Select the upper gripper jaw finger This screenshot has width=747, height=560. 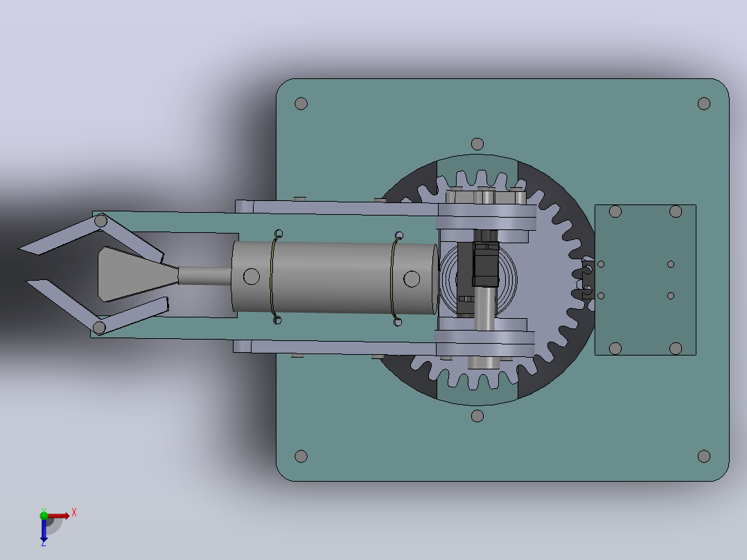[91, 237]
